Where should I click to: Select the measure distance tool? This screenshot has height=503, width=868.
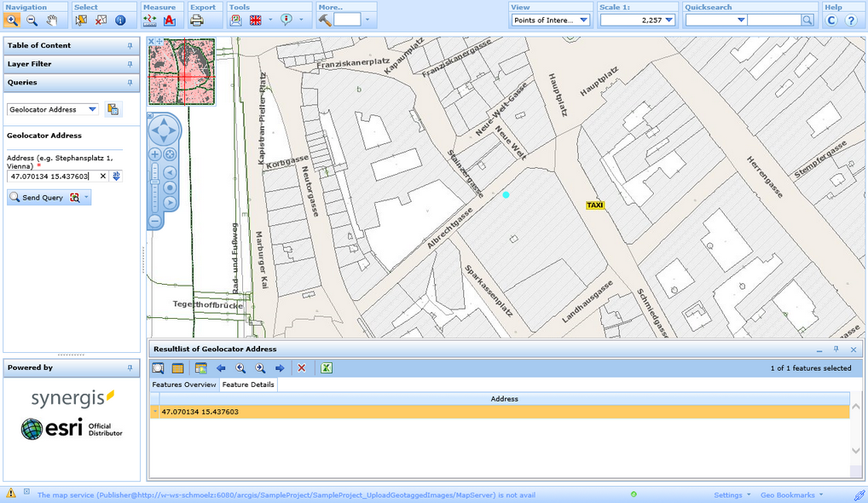point(149,20)
